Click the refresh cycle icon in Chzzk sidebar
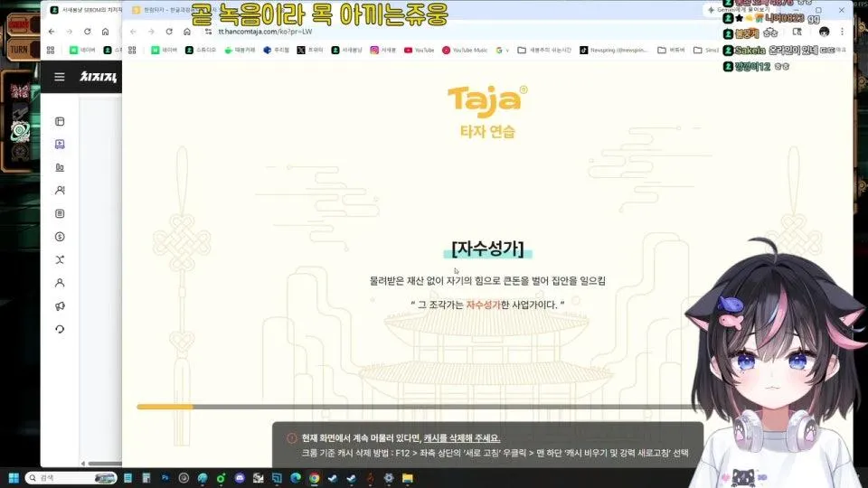The image size is (868, 488). click(60, 329)
